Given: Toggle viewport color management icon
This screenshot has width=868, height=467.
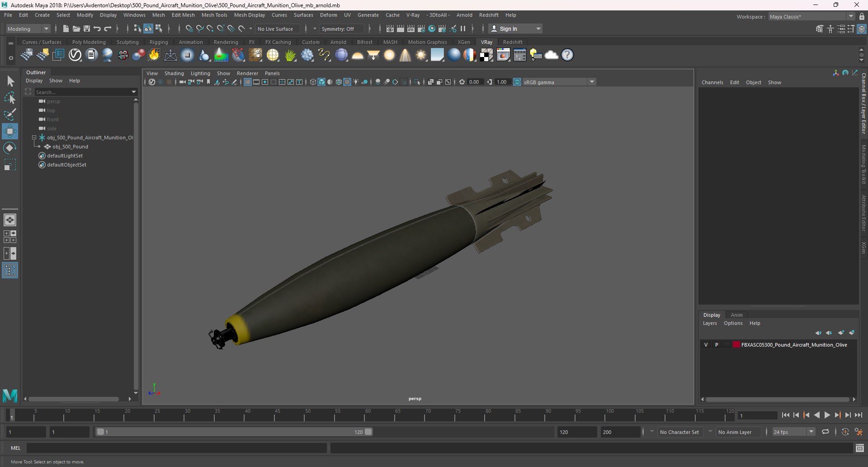Looking at the screenshot, I should click(517, 82).
